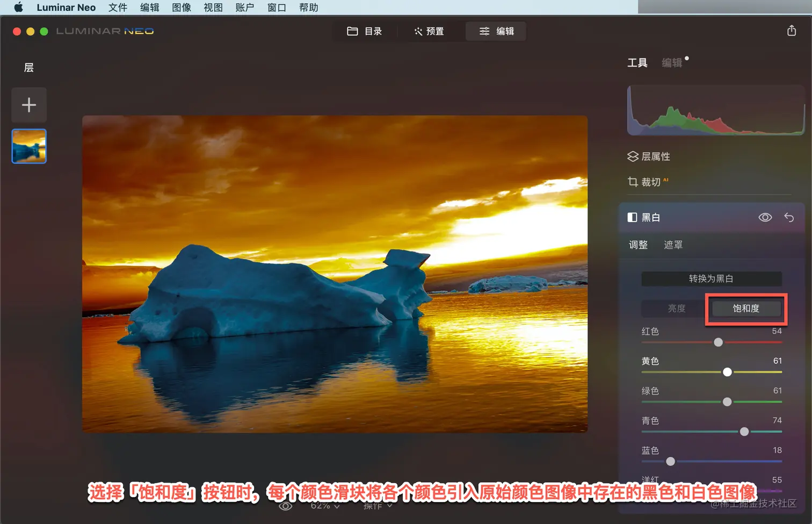Open the Luminar Neo app menu
The image size is (812, 524).
point(66,8)
